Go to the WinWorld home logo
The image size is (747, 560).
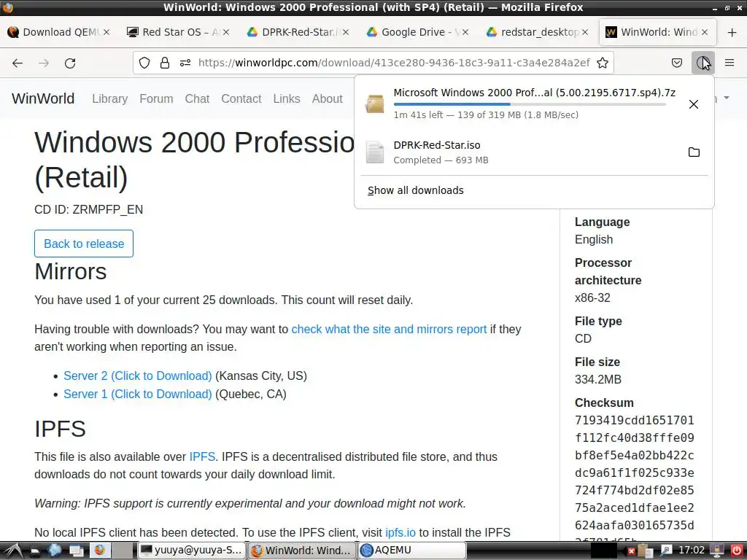click(43, 98)
